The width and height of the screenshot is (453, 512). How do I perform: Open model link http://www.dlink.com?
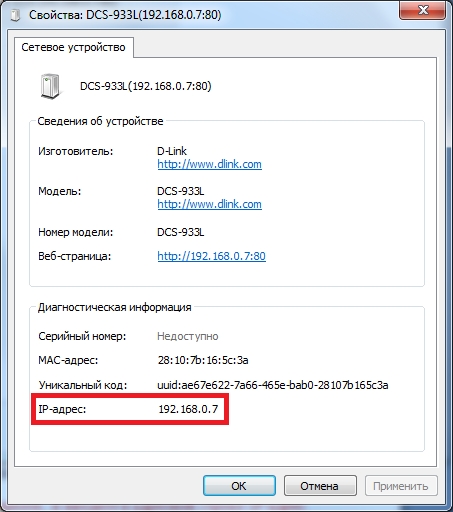[x=209, y=204]
